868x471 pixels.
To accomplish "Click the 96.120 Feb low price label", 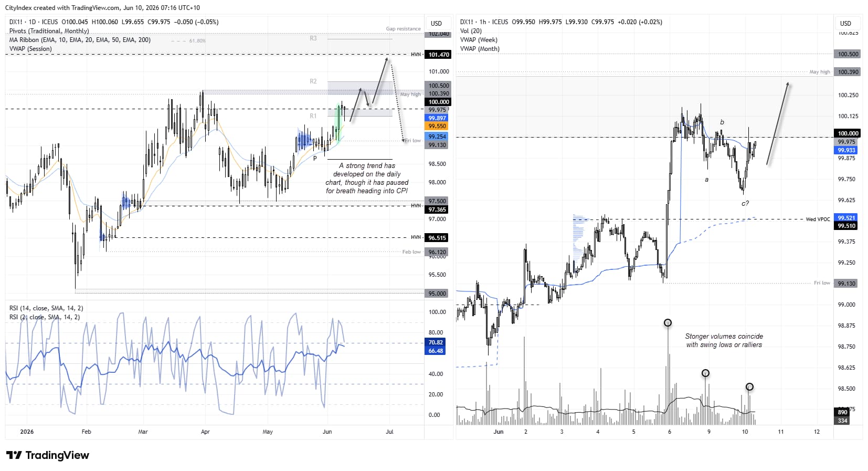I will 437,252.
